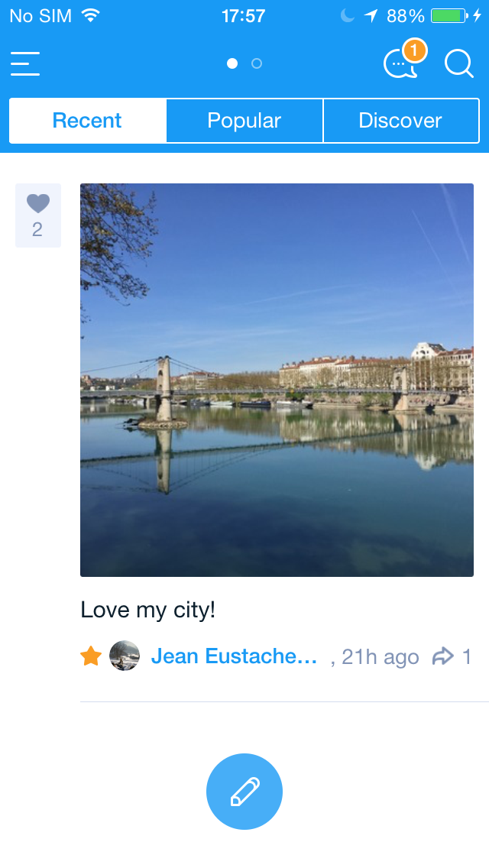Open the Lyon river bridge photo
489x868 pixels.
click(277, 380)
